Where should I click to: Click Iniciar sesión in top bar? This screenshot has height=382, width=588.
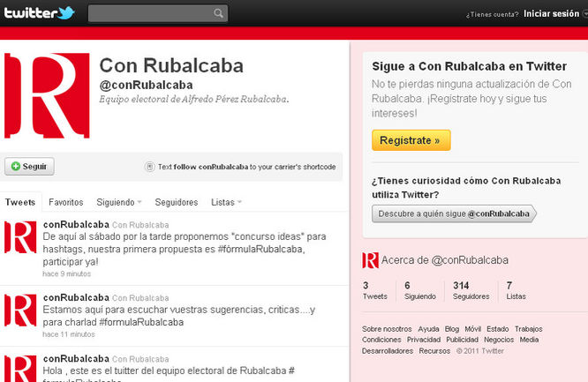tap(551, 14)
